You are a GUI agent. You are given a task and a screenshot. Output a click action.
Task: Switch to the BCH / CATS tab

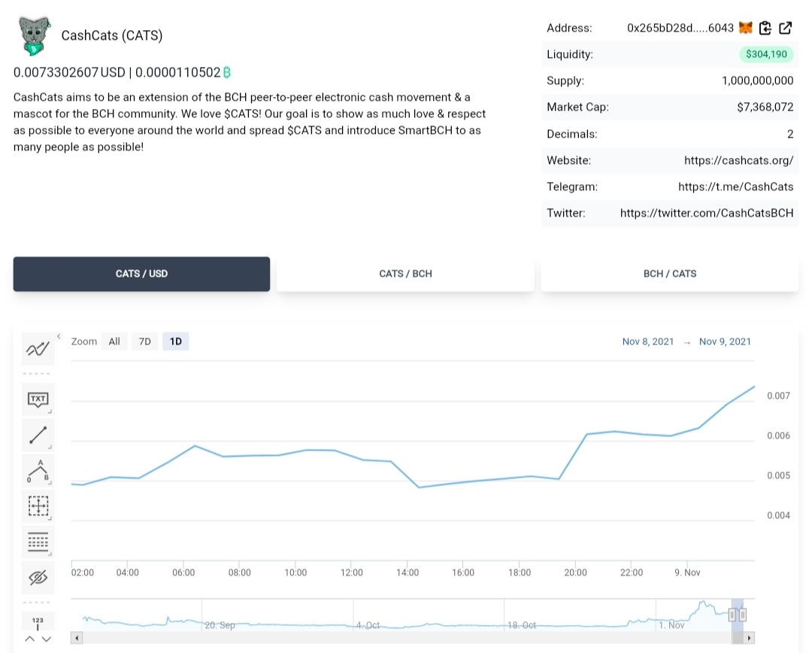[670, 274]
